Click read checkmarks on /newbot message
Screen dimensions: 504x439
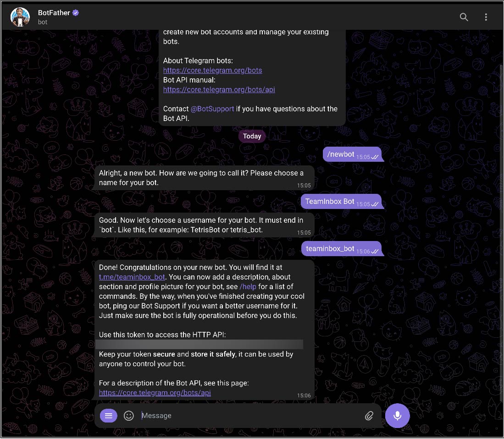(x=375, y=157)
